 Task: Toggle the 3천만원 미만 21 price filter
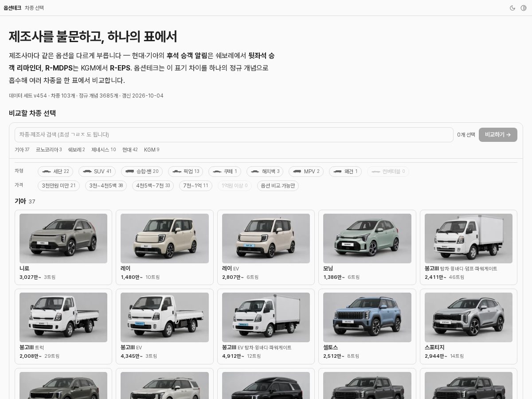point(59,186)
